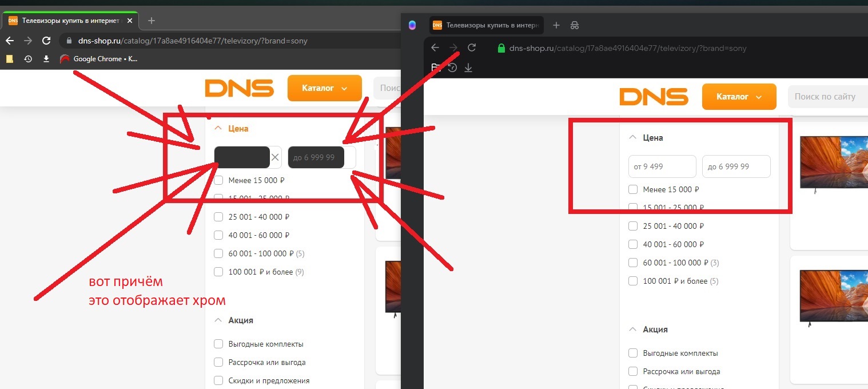Open downloads icon in right browser toolbar
This screenshot has width=868, height=389.
468,68
